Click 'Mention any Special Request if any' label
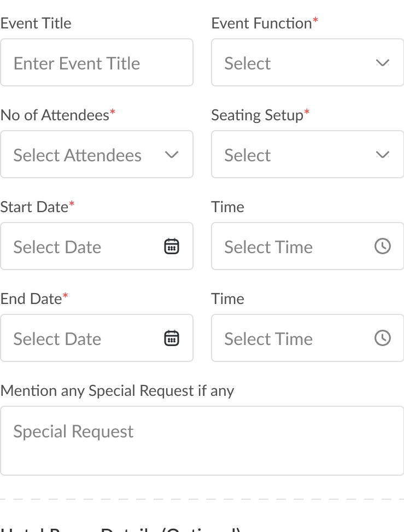The width and height of the screenshot is (404, 532). click(x=117, y=391)
